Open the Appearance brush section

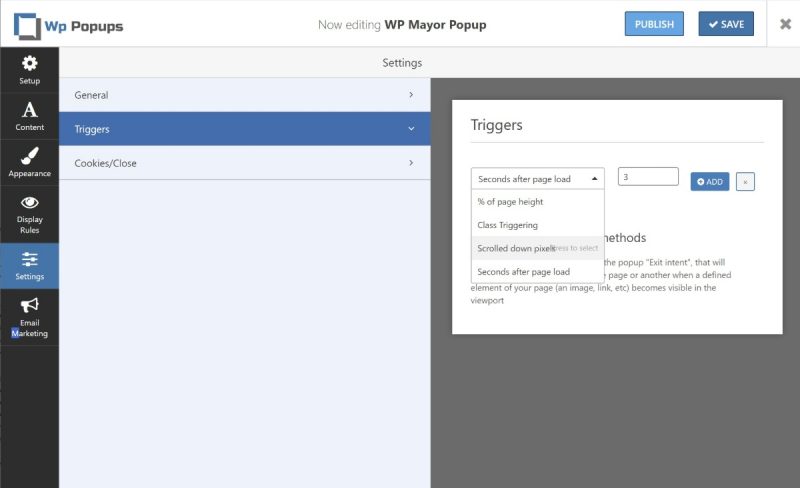tap(30, 162)
